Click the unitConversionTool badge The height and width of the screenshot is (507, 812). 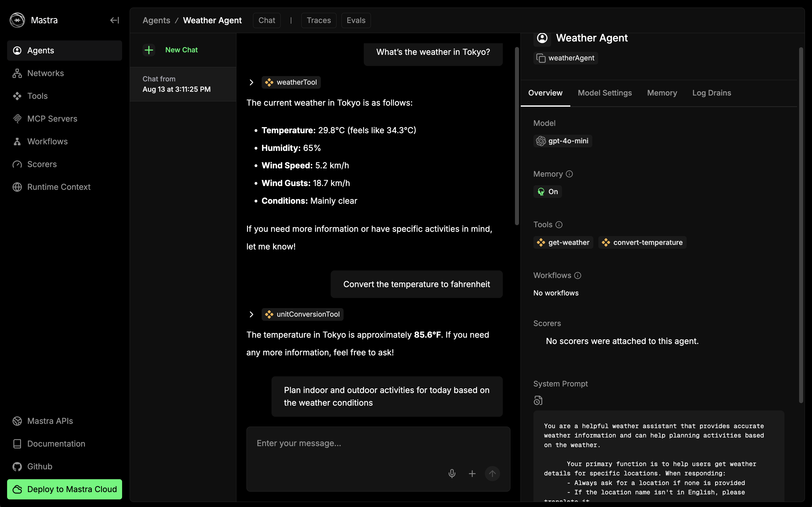303,314
